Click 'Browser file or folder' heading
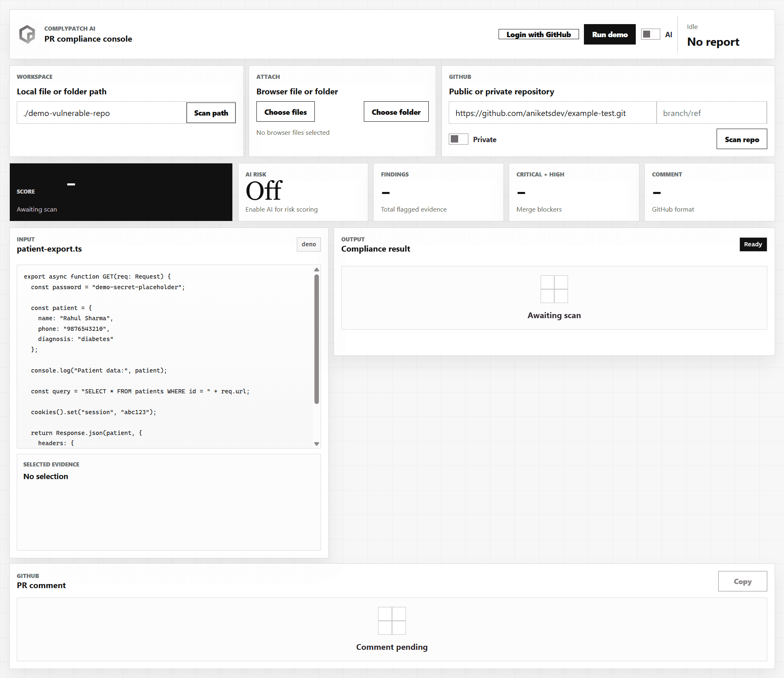784x678 pixels. pyautogui.click(x=297, y=91)
